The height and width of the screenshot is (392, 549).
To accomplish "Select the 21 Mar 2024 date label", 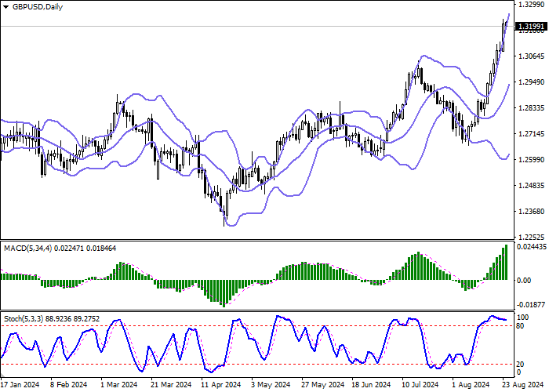I will (171, 385).
